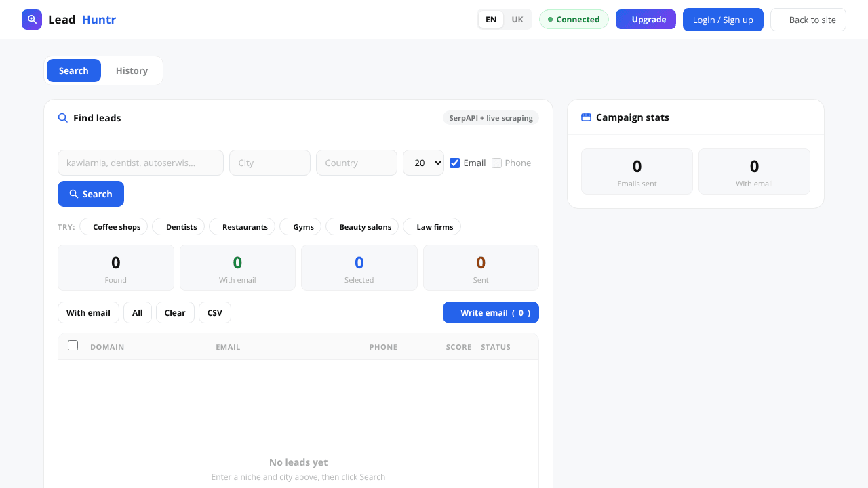Click the Lead Huntr logo icon

click(x=32, y=20)
